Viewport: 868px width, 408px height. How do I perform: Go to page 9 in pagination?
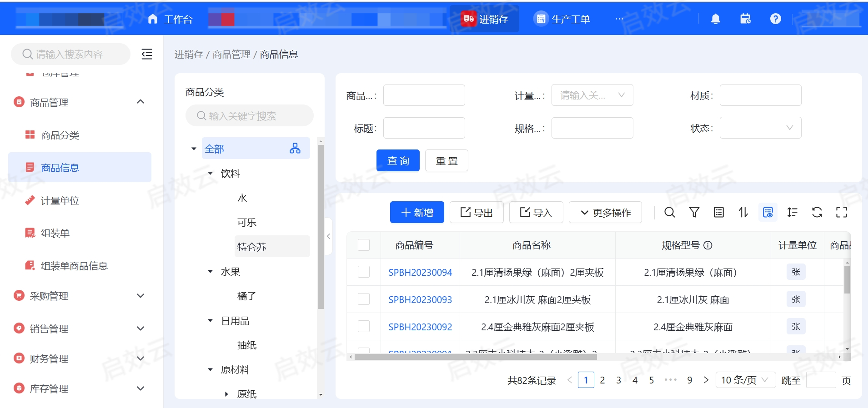[x=689, y=380]
